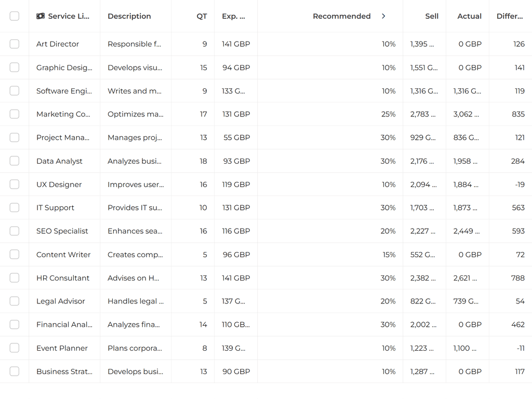Click the Actual column header
Screen dimensions: 532x399
[x=469, y=16]
